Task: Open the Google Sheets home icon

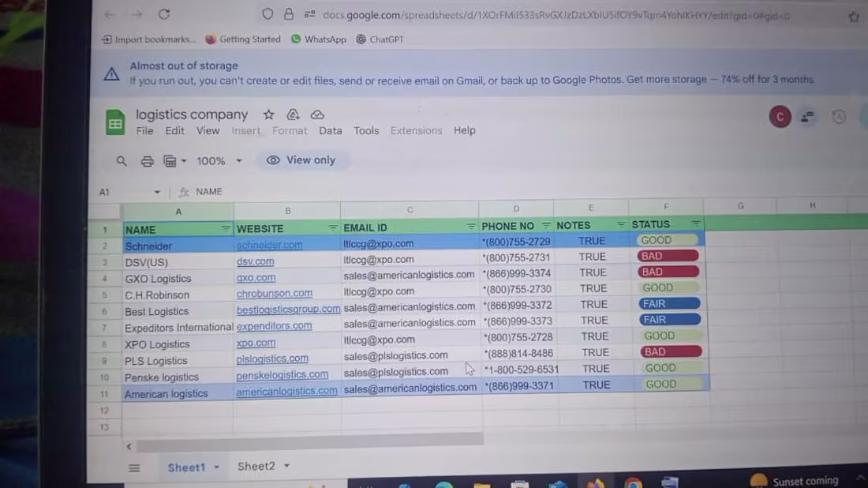Action: (x=115, y=122)
